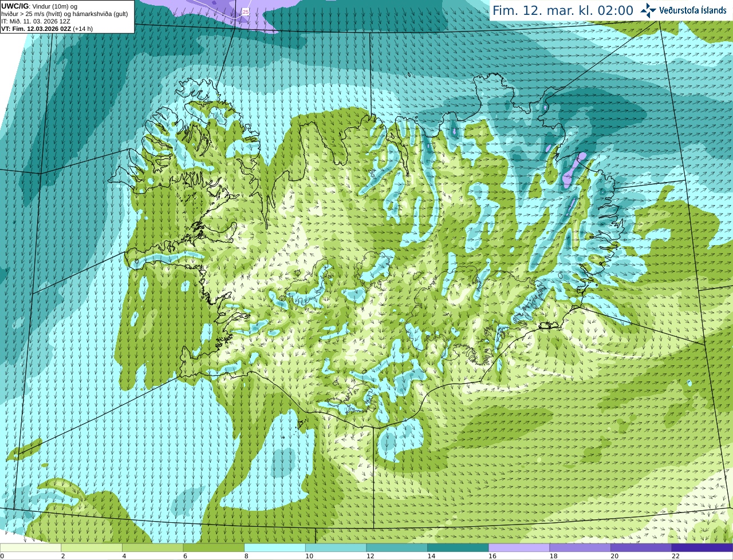Screen dimensions: 733x560
Task: Click the IT: Mið. 11. 03. 2026 12Z line
Action: point(36,21)
